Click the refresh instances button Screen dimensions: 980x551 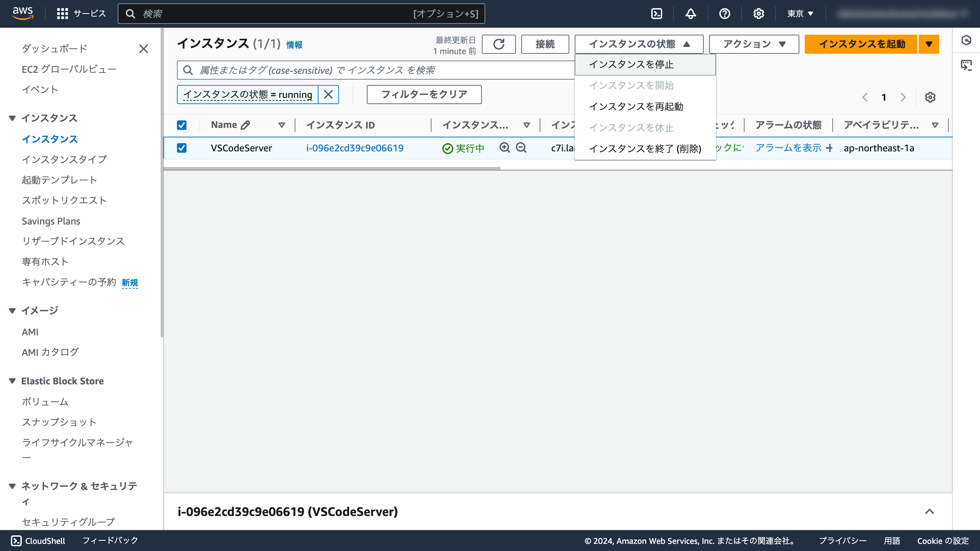(499, 44)
